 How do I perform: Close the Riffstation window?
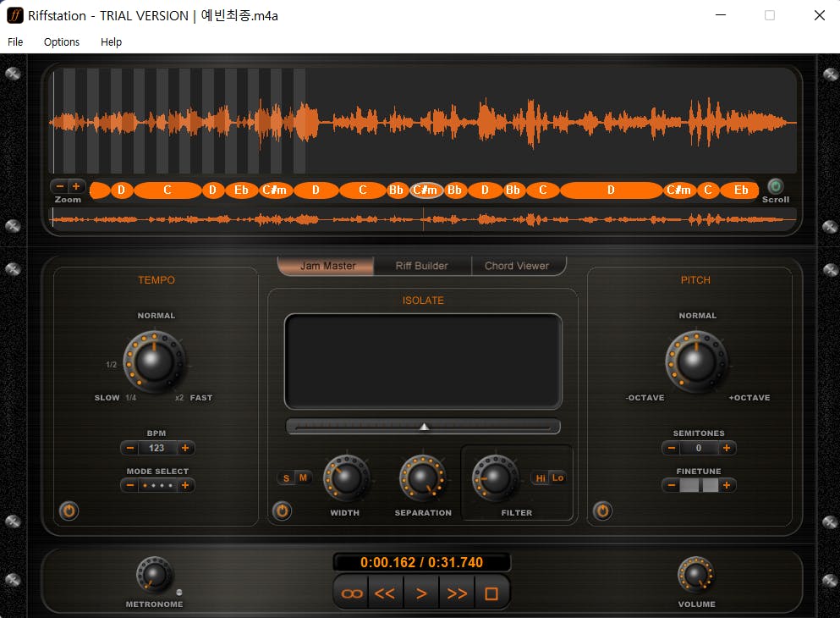(x=819, y=15)
